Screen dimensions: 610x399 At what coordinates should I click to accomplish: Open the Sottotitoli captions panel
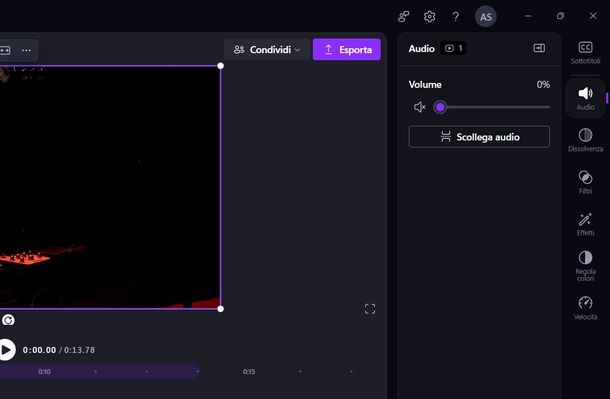pyautogui.click(x=585, y=52)
